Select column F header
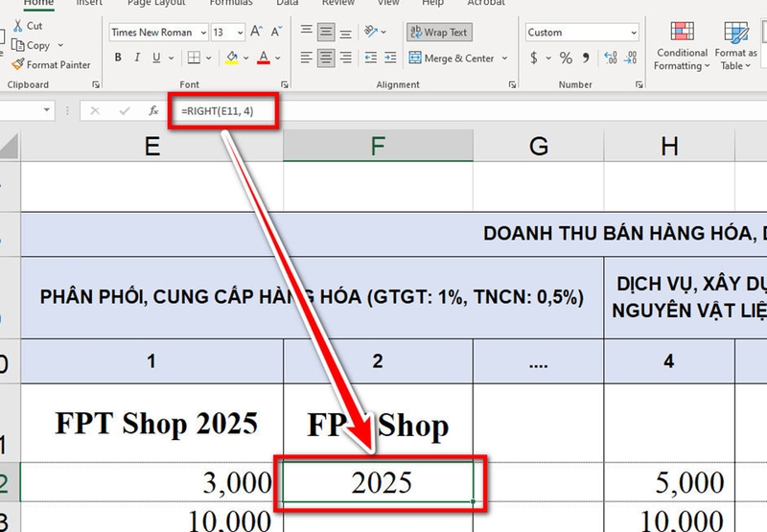The height and width of the screenshot is (532, 767). (x=378, y=146)
